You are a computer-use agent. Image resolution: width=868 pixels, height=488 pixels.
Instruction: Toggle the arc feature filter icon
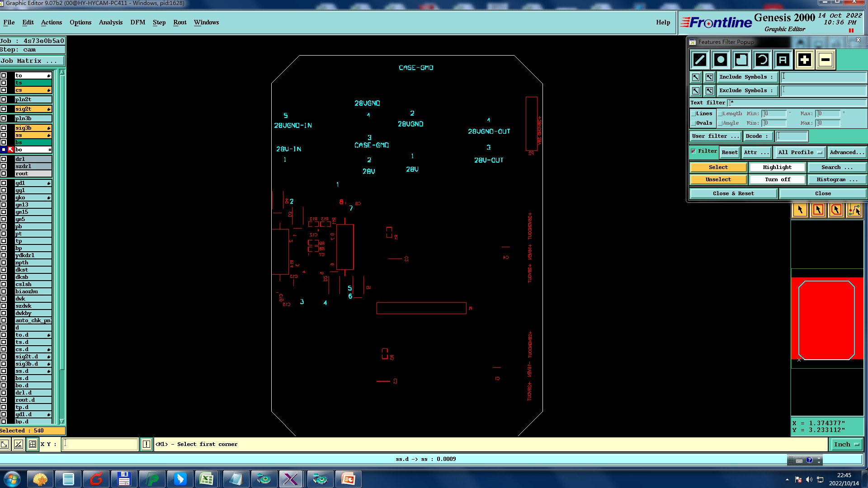click(x=762, y=60)
